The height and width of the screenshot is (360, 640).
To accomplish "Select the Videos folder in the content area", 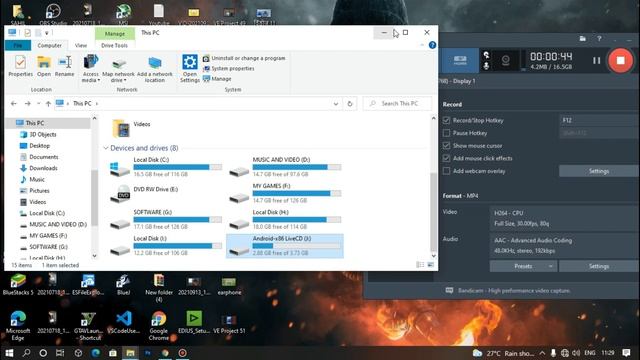I will [131, 128].
